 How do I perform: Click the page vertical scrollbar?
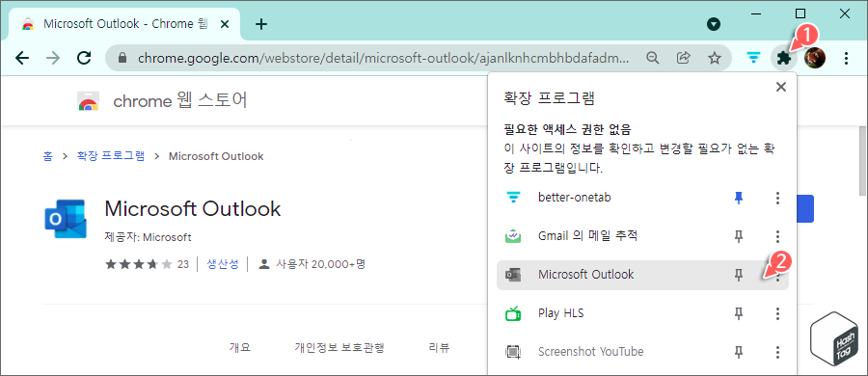tap(862, 161)
